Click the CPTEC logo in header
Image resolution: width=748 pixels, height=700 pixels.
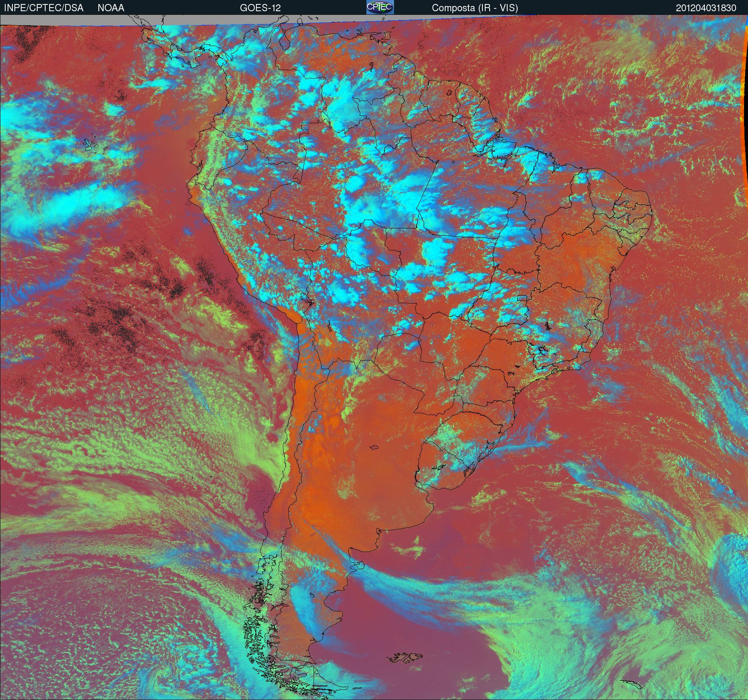pos(380,7)
